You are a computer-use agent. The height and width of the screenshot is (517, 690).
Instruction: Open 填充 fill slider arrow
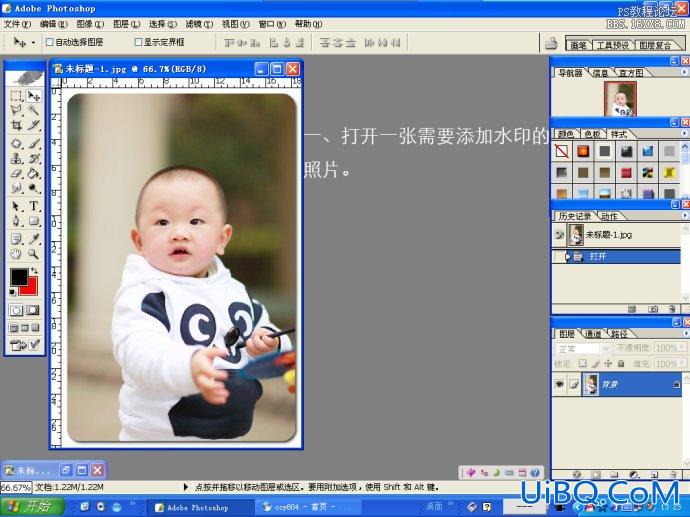pos(682,363)
